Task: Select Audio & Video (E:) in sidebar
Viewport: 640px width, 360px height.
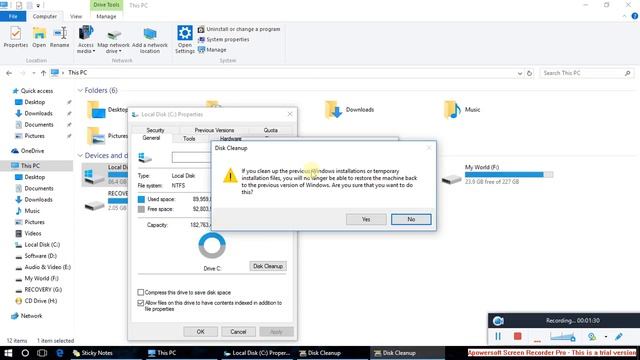Action: click(x=47, y=267)
